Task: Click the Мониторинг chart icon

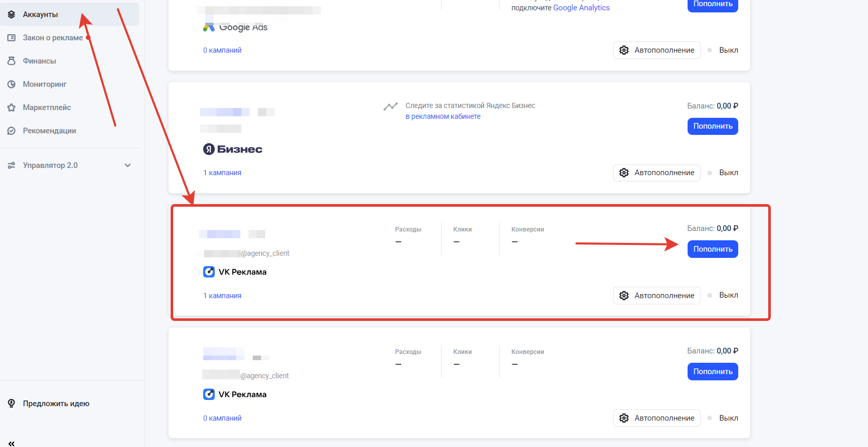Action: pyautogui.click(x=11, y=84)
